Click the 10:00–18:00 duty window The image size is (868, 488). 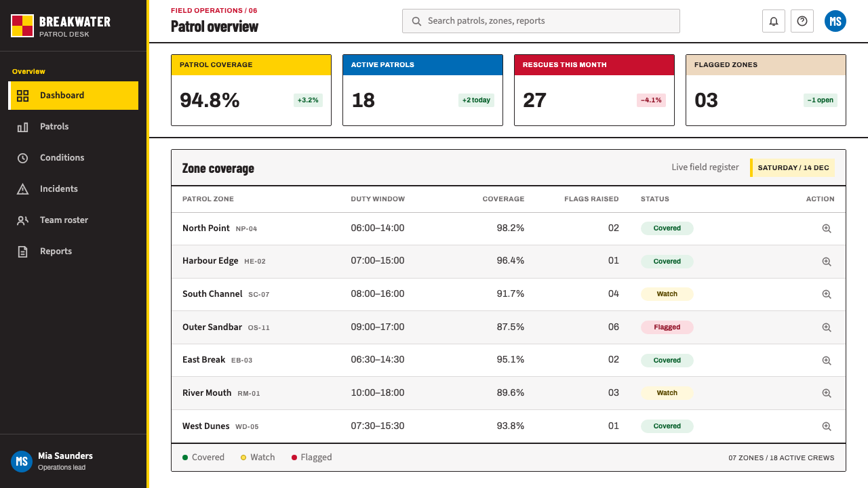click(378, 392)
